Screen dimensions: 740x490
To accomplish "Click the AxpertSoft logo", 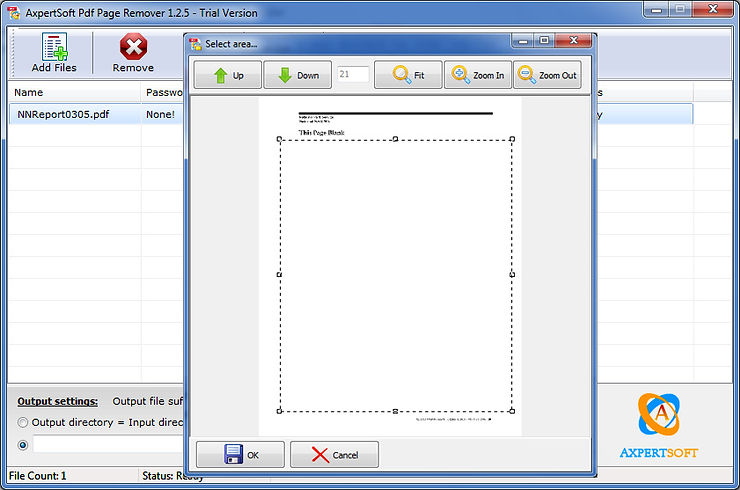I will pyautogui.click(x=659, y=426).
